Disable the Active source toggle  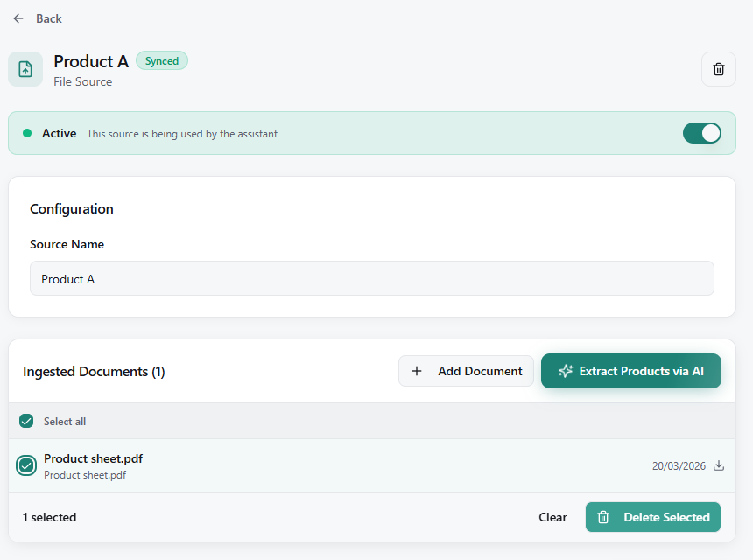coord(701,133)
